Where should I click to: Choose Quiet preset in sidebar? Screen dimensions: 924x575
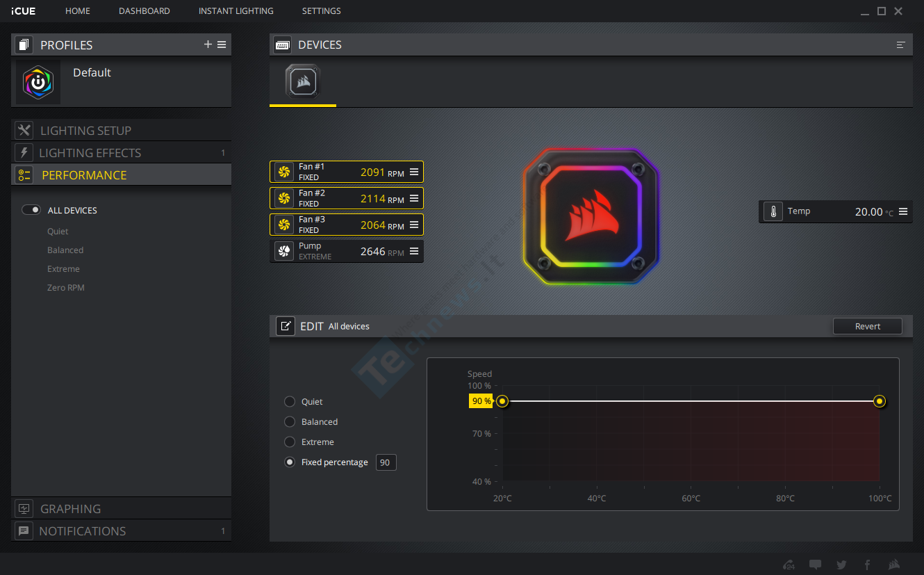58,231
